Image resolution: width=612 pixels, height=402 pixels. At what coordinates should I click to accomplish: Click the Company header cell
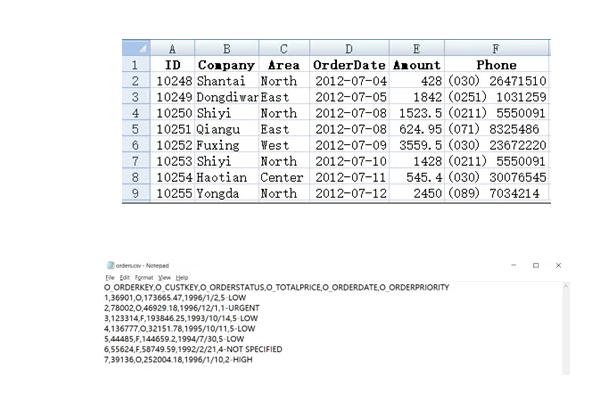tap(226, 64)
